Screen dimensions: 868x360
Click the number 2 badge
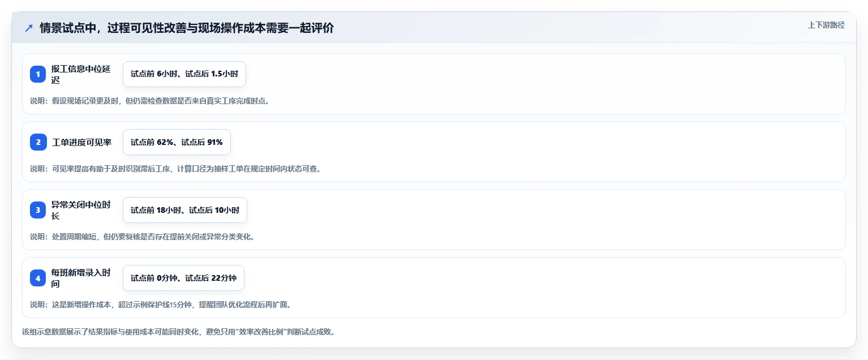[x=38, y=142]
